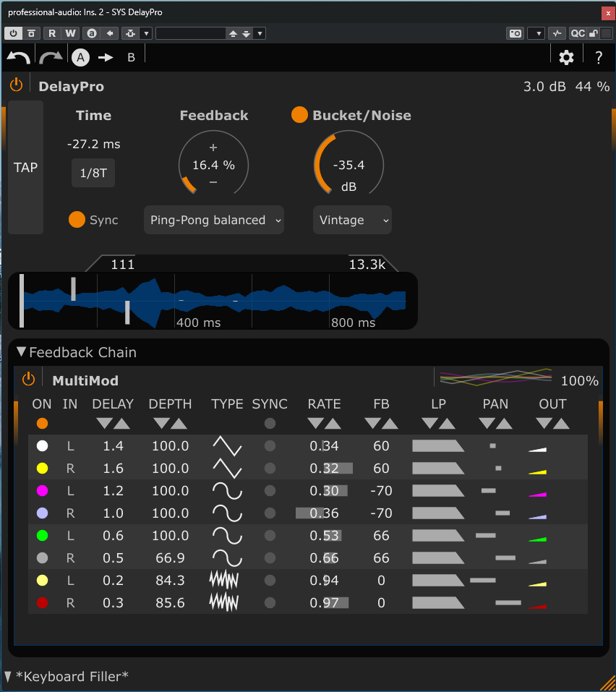Click the undo arrow icon
Viewport: 616px width, 692px height.
[19, 58]
